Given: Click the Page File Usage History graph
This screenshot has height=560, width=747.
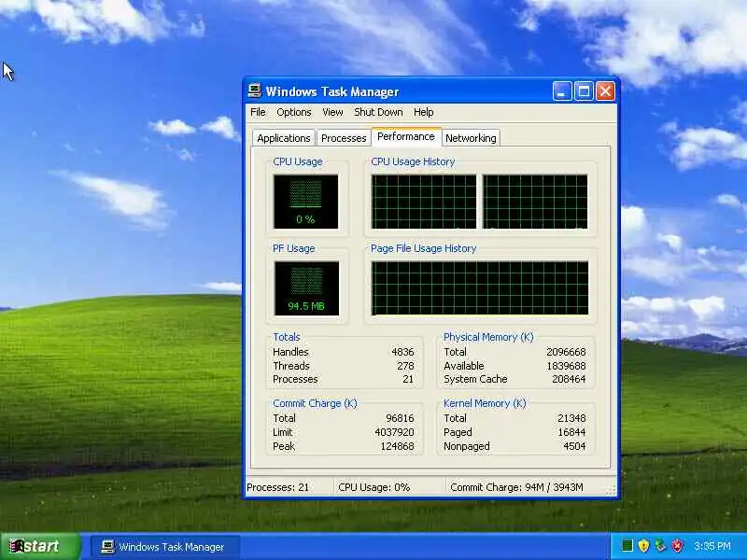Looking at the screenshot, I should (480, 288).
